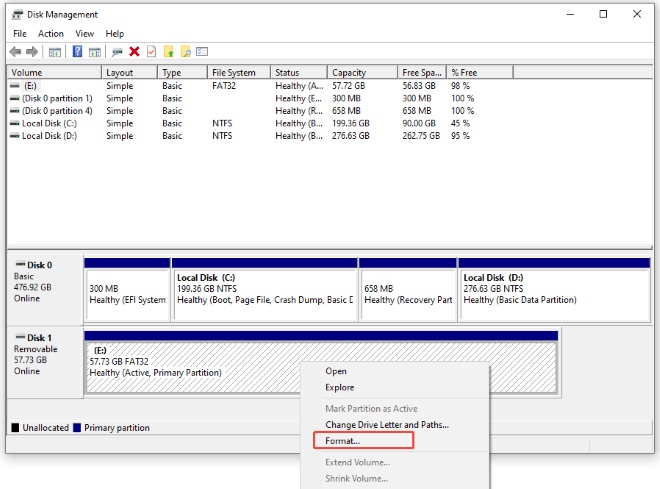The height and width of the screenshot is (489, 660).
Task: Click the 90.00 GB free space cell
Action: click(x=419, y=123)
